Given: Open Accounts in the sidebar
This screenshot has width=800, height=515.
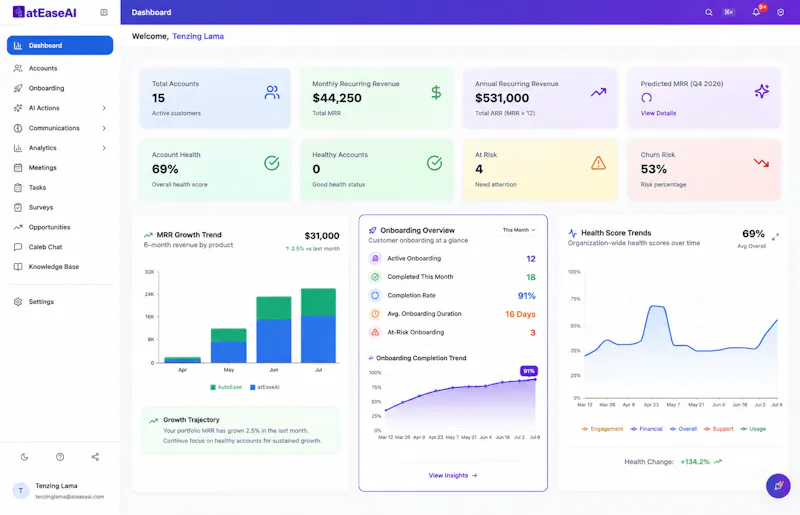Looking at the screenshot, I should click(x=60, y=68).
